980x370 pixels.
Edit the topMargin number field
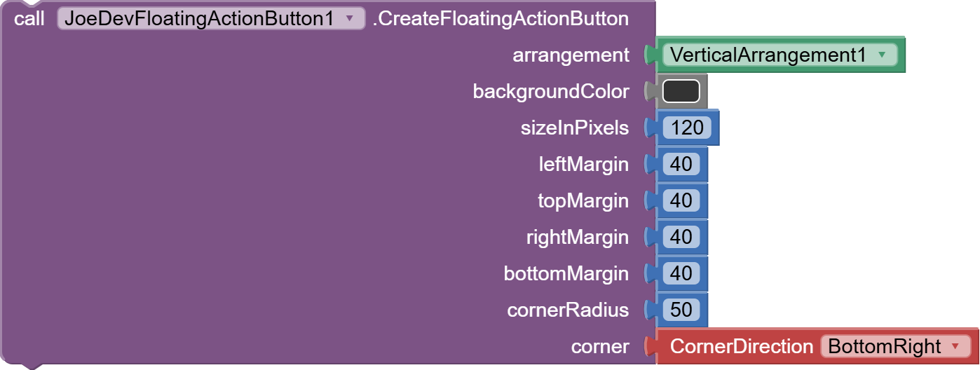(681, 200)
